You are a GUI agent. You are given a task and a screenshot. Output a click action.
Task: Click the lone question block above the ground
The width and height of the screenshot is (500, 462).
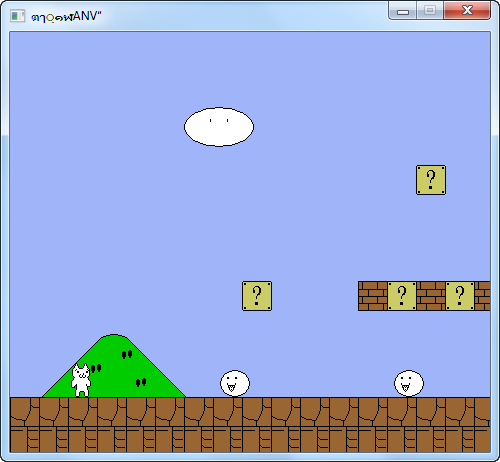tap(257, 296)
